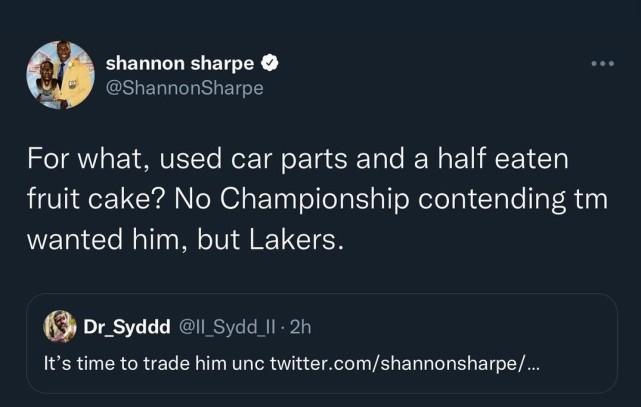Click the word "Championship" in the tweet
The width and height of the screenshot is (641, 407).
pos(295,199)
